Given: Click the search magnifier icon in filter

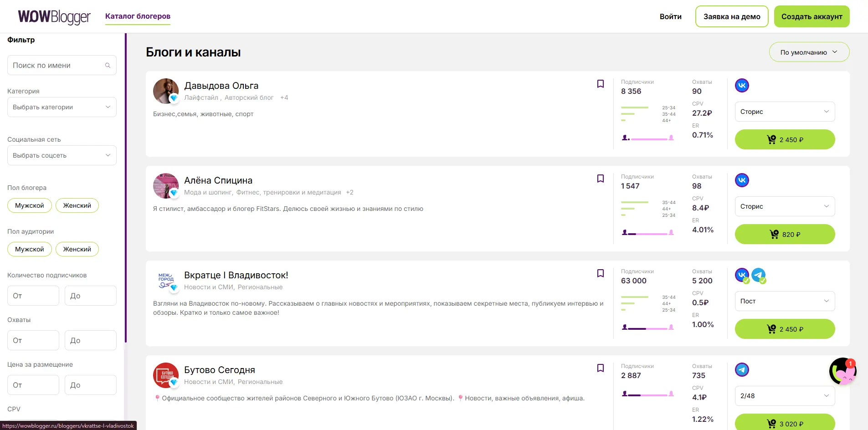Looking at the screenshot, I should [108, 66].
